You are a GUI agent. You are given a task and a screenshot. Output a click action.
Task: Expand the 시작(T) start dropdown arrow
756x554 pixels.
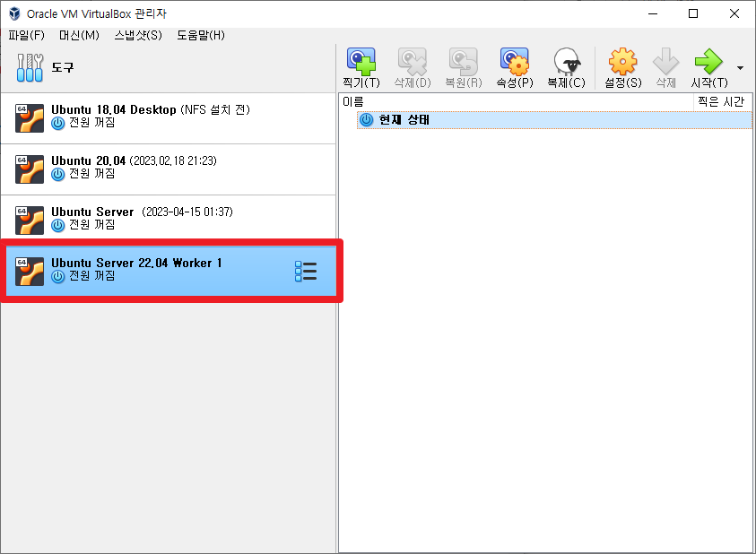coord(740,68)
